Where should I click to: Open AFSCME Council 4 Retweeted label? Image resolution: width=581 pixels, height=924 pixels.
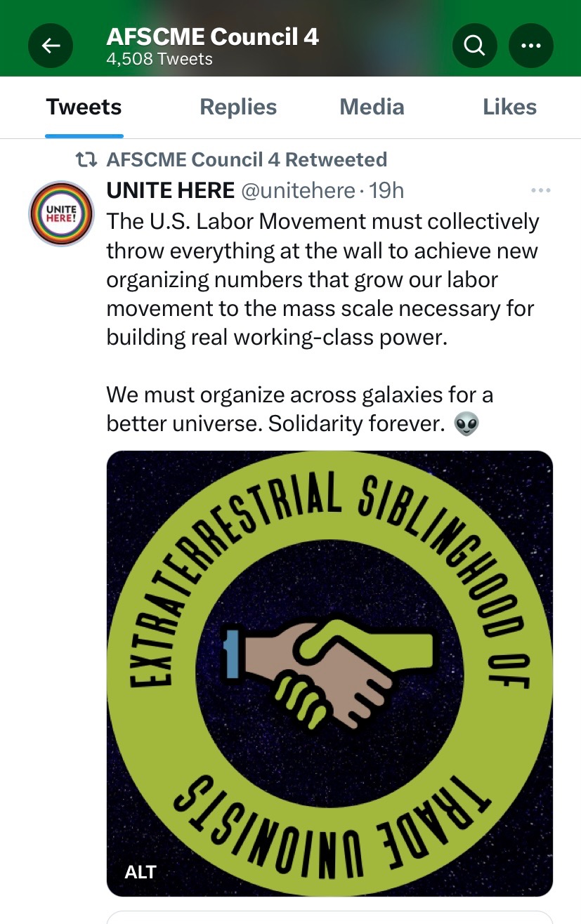pos(246,160)
